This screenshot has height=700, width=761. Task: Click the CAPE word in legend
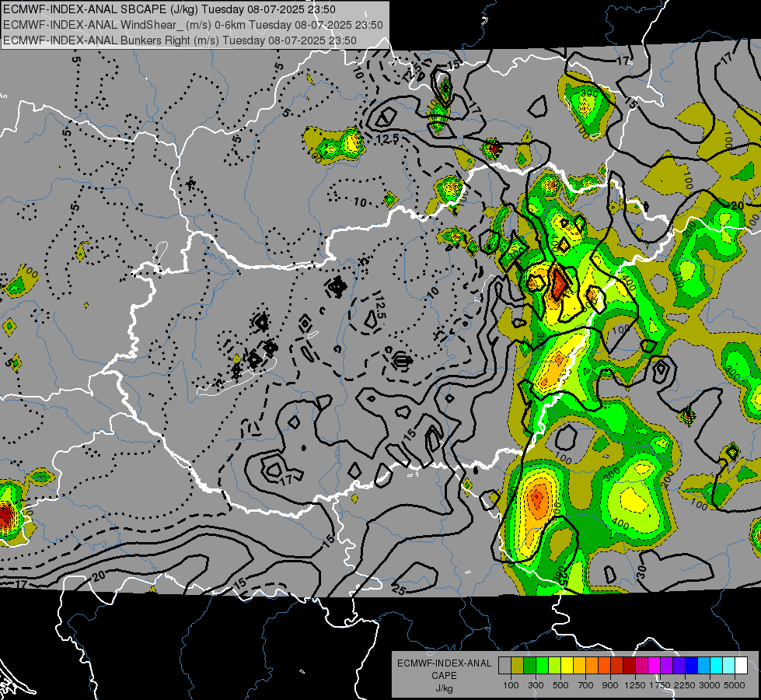coord(444,676)
